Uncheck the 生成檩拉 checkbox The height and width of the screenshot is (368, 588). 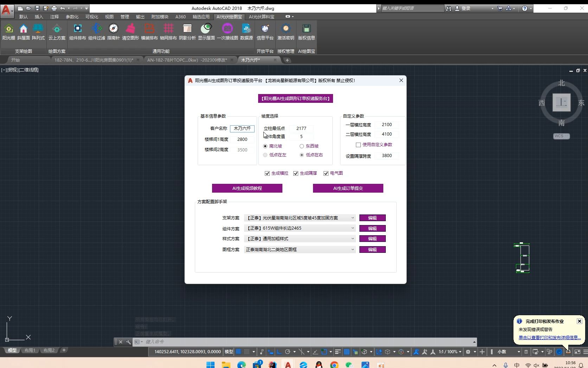(x=267, y=173)
